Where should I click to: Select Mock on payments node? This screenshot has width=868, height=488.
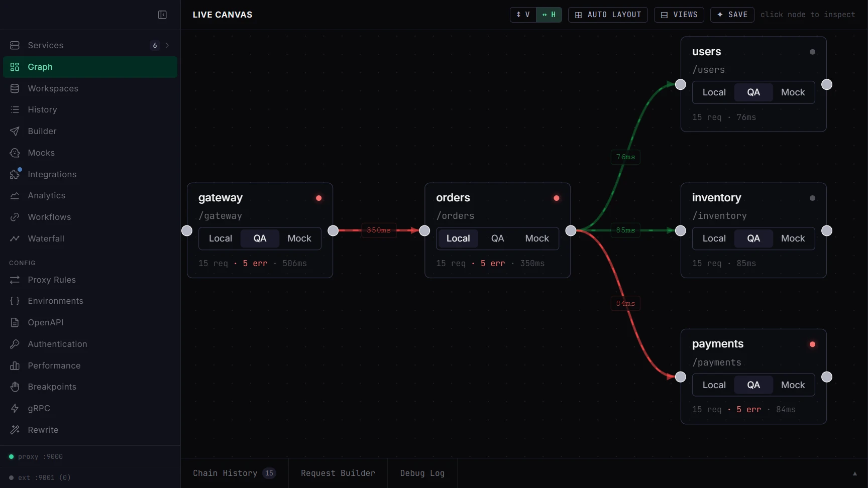point(793,385)
